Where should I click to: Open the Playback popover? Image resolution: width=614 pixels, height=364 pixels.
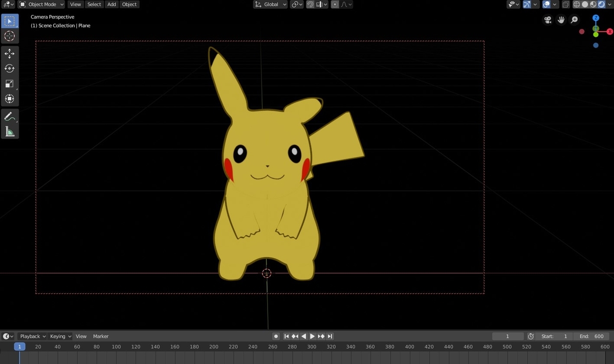pos(33,336)
